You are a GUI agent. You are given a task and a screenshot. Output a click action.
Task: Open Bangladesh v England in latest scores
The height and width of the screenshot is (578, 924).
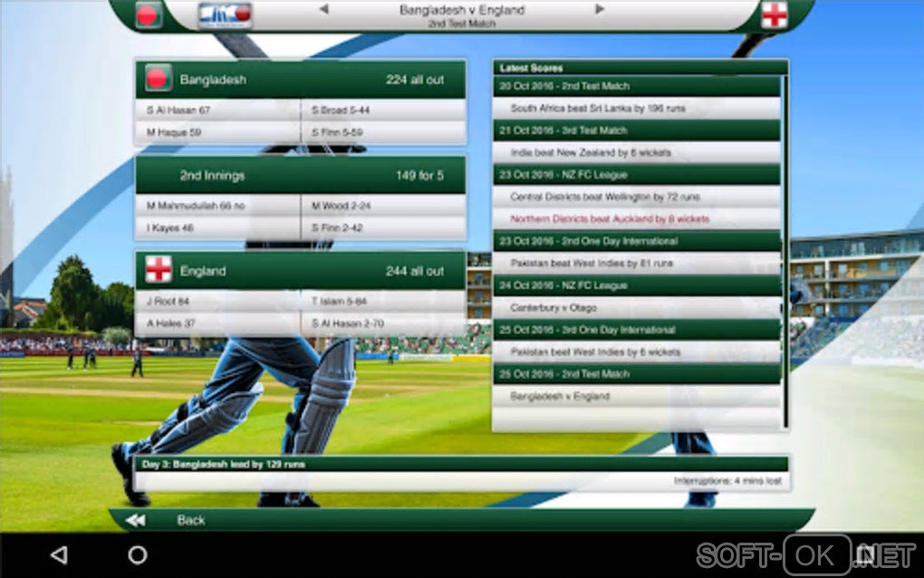637,396
